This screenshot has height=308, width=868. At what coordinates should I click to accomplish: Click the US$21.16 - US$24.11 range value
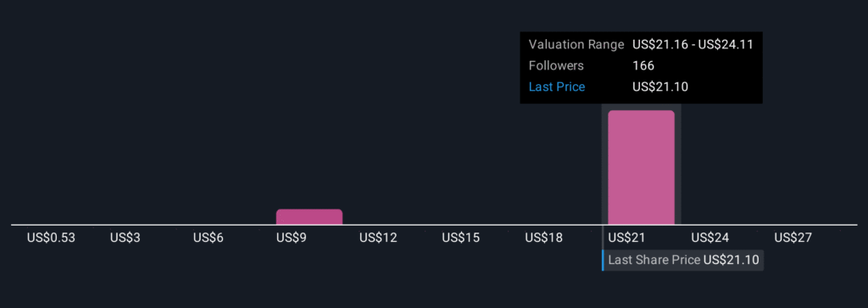693,45
